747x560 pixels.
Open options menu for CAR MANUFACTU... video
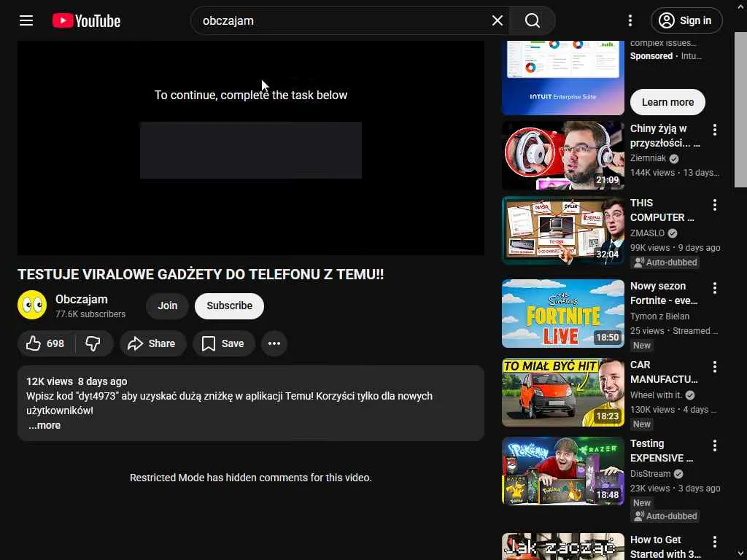(x=714, y=367)
